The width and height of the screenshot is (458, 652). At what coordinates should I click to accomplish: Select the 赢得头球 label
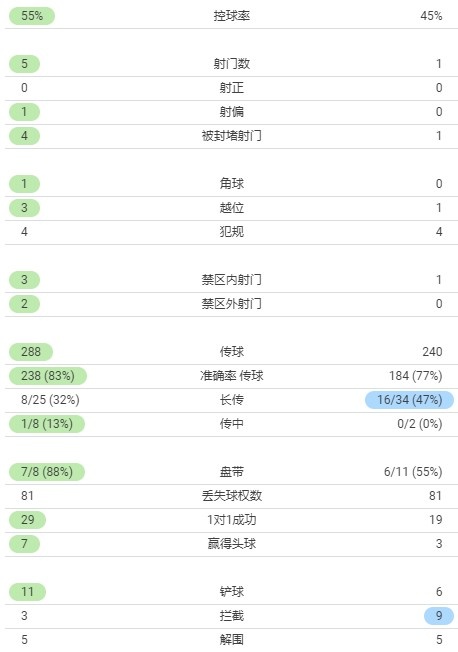232,543
